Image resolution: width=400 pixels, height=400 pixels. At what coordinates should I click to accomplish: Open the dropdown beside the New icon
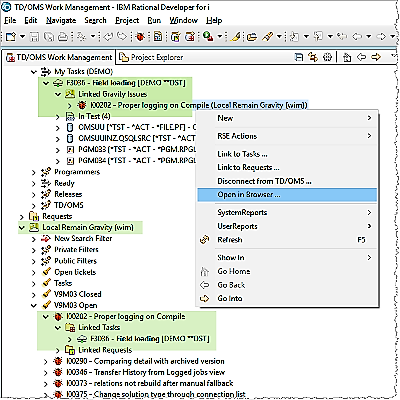[x=22, y=36]
